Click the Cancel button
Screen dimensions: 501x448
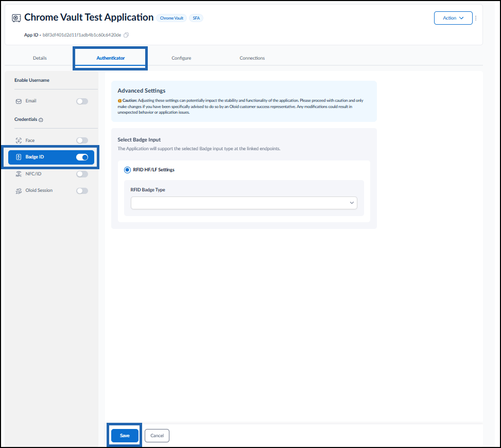pos(157,436)
